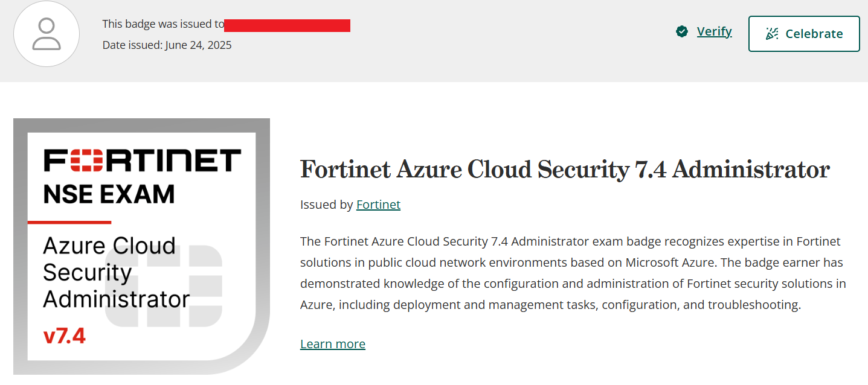Click the green verified checkmark badge icon

pyautogui.click(x=682, y=31)
